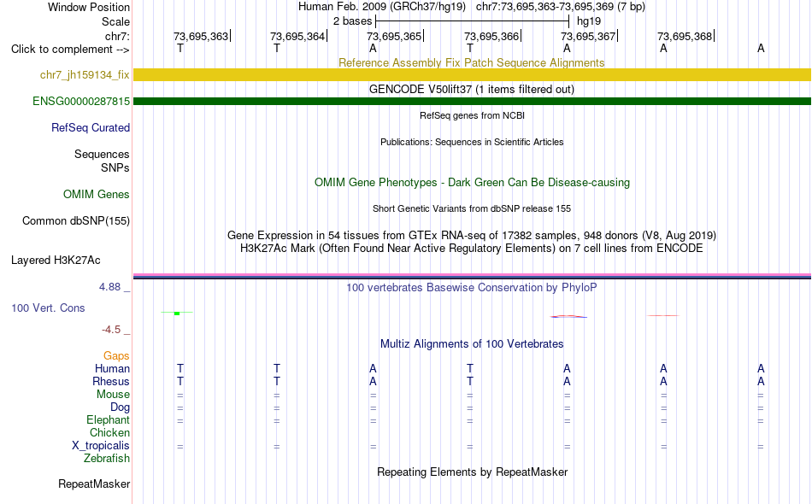Click the yellow fix patch alignment bar
This screenshot has height=504, width=812.
click(472, 75)
